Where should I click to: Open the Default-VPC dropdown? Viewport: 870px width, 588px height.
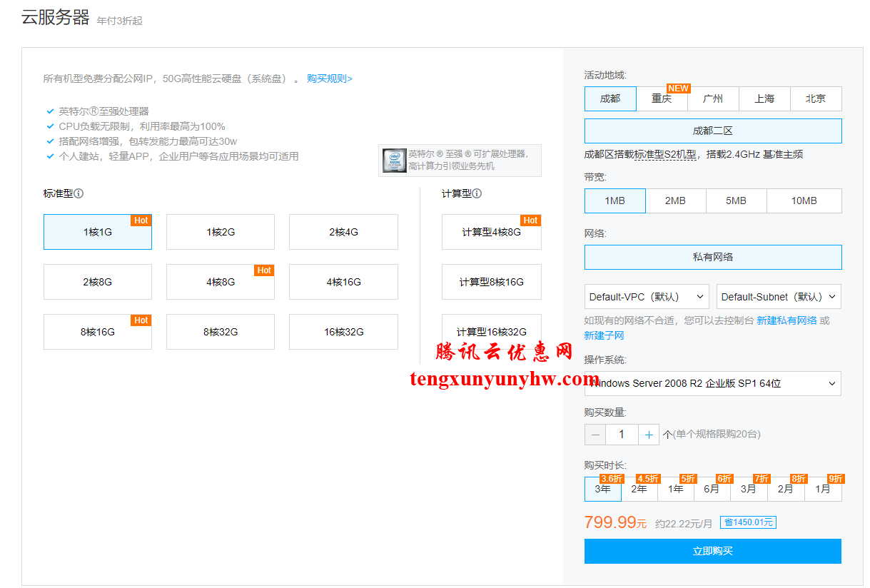coord(647,297)
